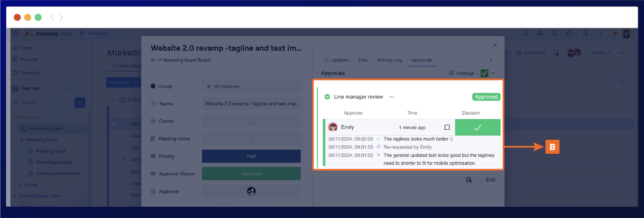Open the nine-dot app switcher grid
The height and width of the screenshot is (218, 644).
(x=15, y=33)
